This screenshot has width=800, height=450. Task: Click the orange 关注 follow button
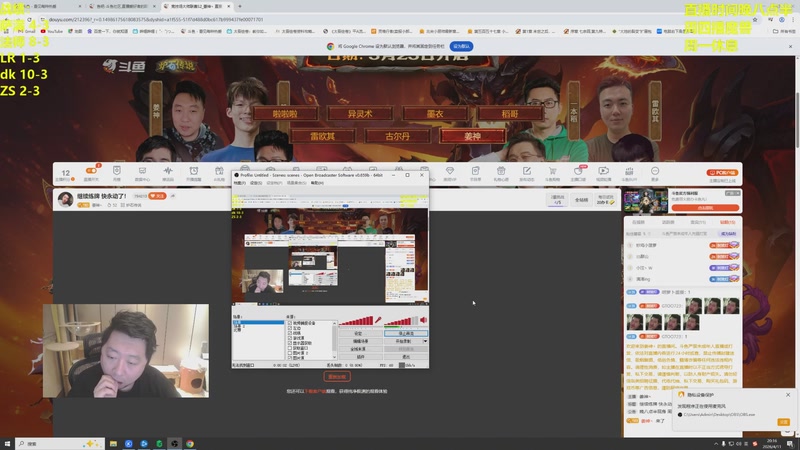tap(158, 196)
